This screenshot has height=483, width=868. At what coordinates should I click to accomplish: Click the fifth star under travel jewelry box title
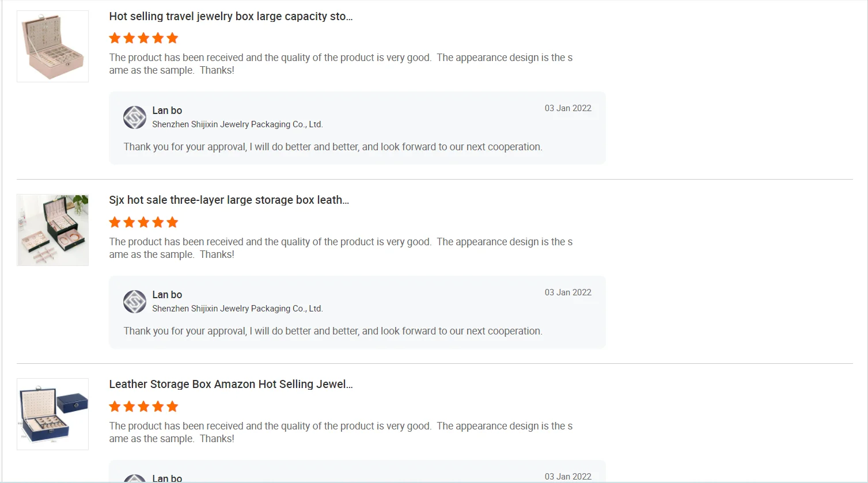tap(172, 39)
